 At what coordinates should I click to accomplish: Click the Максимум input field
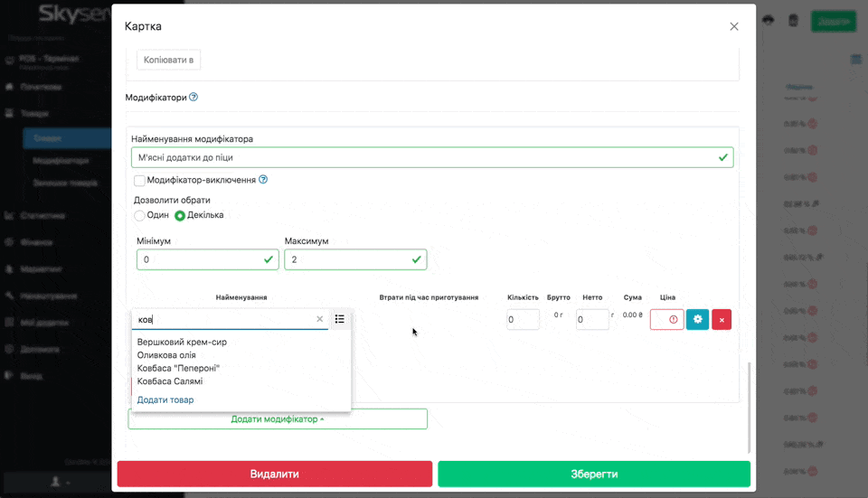click(348, 259)
